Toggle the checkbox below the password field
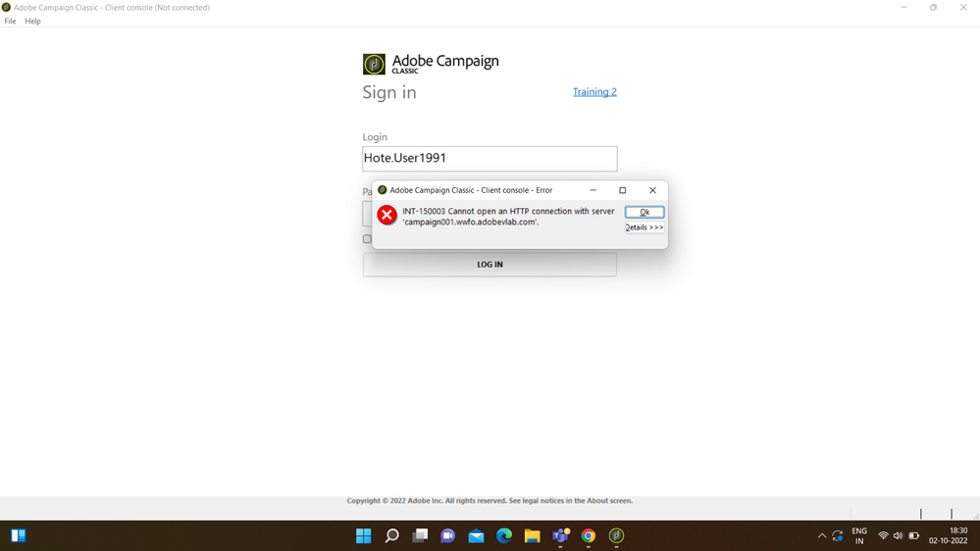The height and width of the screenshot is (551, 980). [x=367, y=238]
